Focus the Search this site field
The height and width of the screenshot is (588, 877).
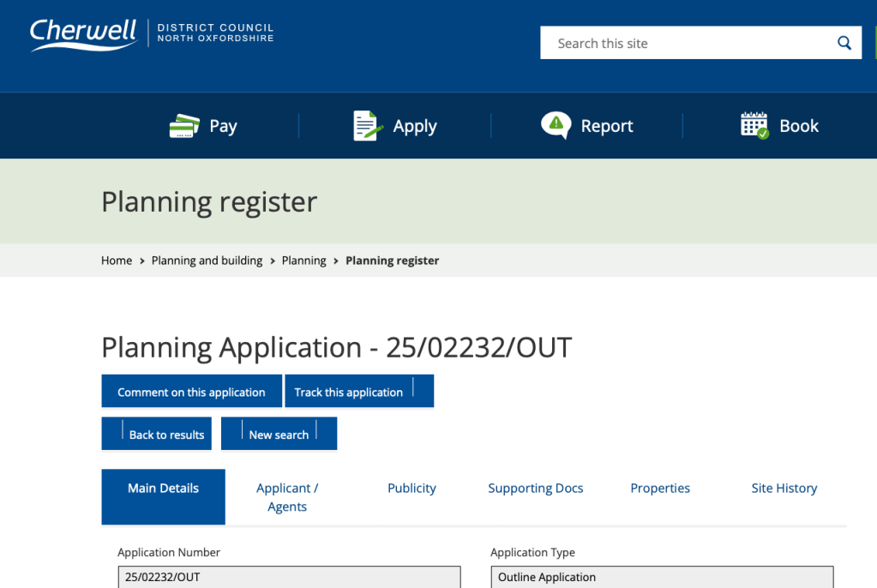[686, 43]
